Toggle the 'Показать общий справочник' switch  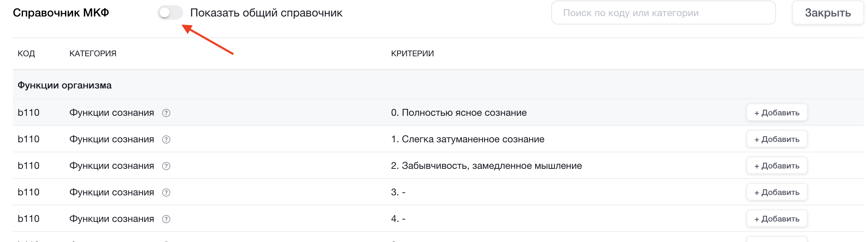pyautogui.click(x=170, y=13)
